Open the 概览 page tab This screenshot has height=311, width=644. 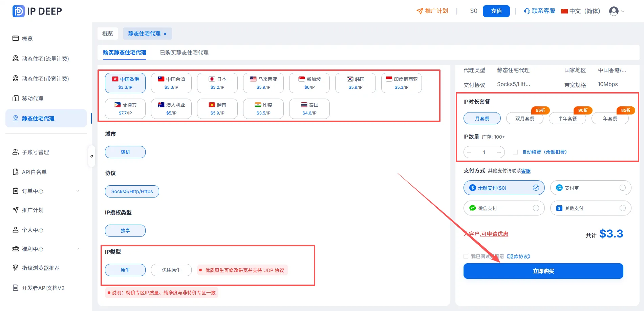108,34
